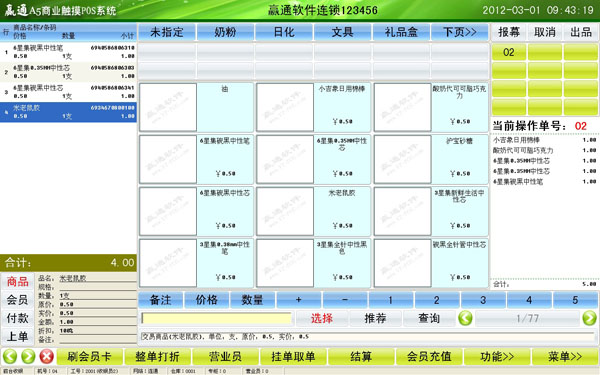The image size is (600, 375).
Task: Add 碳黑全针管中性芯 product
Action: [431, 263]
